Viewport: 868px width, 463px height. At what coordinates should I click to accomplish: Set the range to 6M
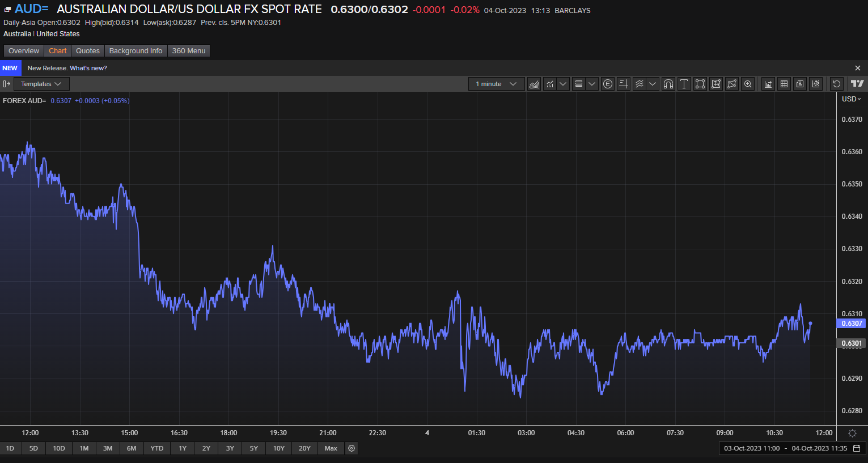[132, 448]
